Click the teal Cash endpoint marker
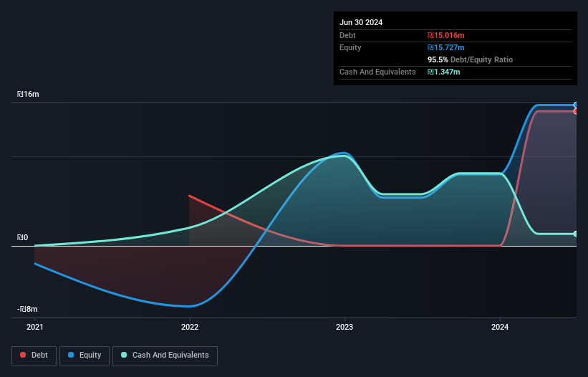Screen dimensions: 588x377 (x=576, y=234)
